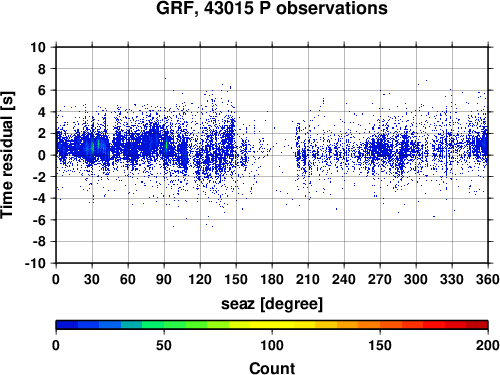500x375 pixels.
Task: Click the colorbar tick label 200
Action: point(488,345)
